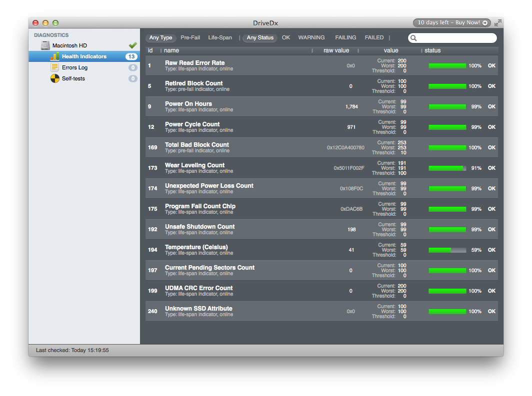This screenshot has height=396, width=532.
Task: Click the search magnifier icon
Action: point(413,38)
